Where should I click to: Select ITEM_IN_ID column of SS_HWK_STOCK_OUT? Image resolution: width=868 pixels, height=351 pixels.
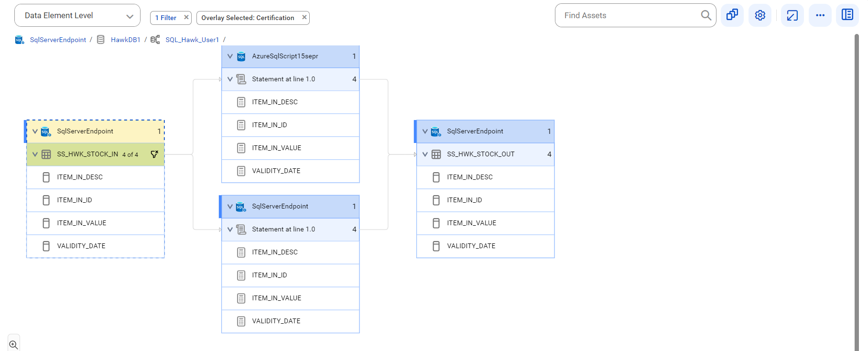coord(486,200)
